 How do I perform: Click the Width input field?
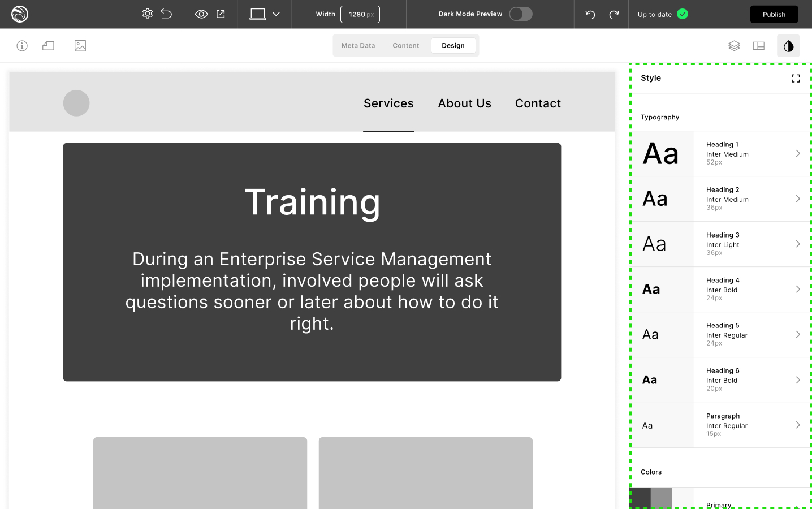point(360,15)
